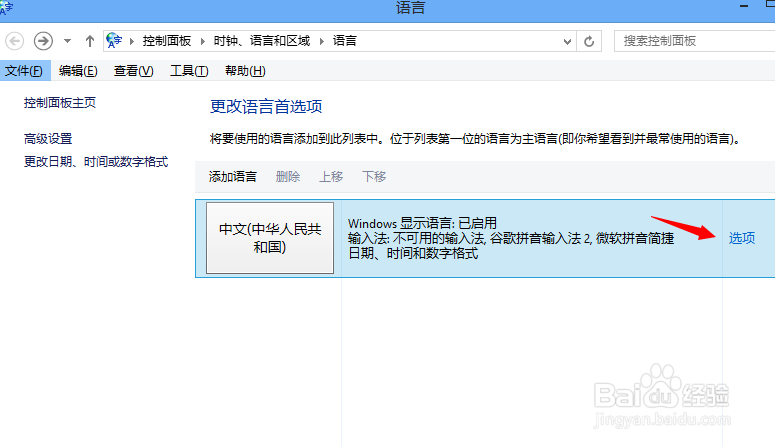Click the Forward navigation arrow
This screenshot has height=447, width=775.
[x=43, y=41]
